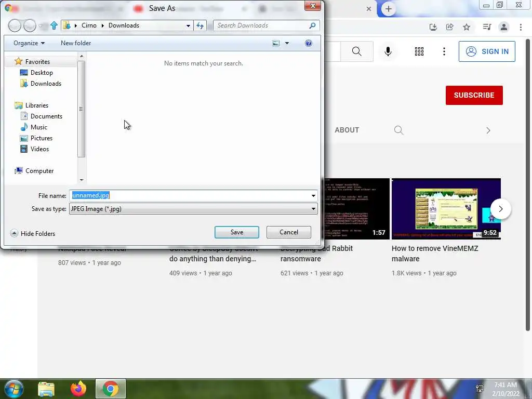
Task: Open the Chrome three-dot menu
Action: pyautogui.click(x=521, y=27)
